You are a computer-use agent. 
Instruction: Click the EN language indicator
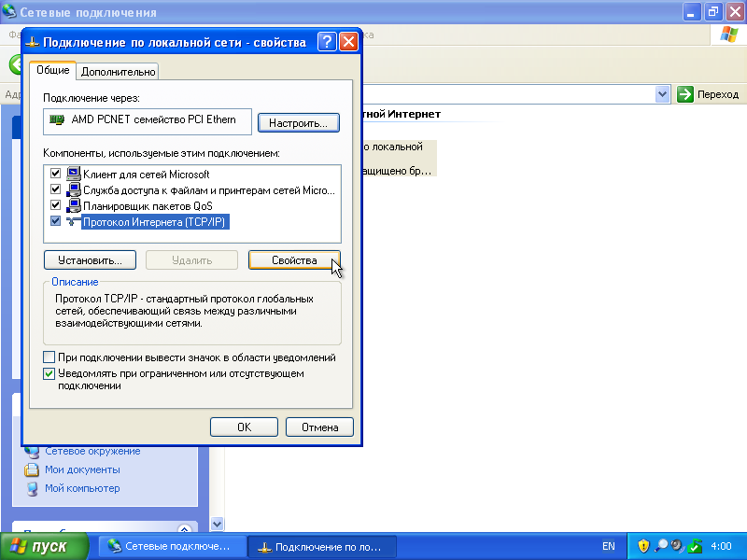point(609,546)
